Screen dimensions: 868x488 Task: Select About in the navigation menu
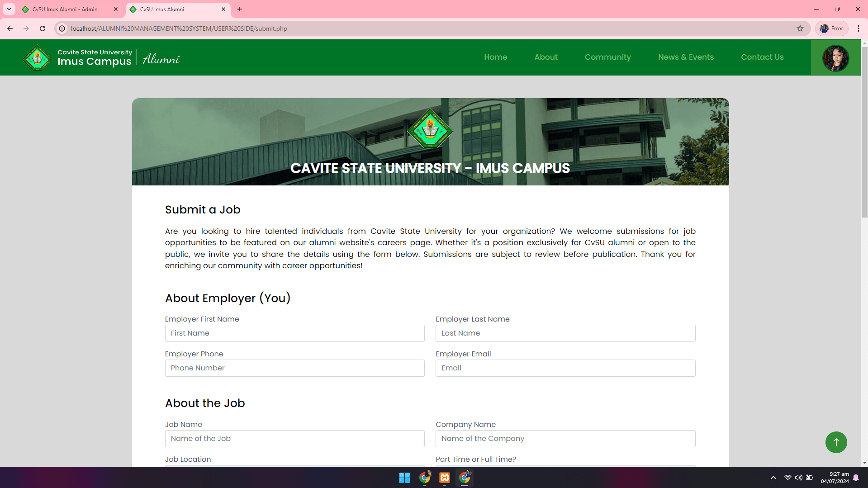click(545, 57)
